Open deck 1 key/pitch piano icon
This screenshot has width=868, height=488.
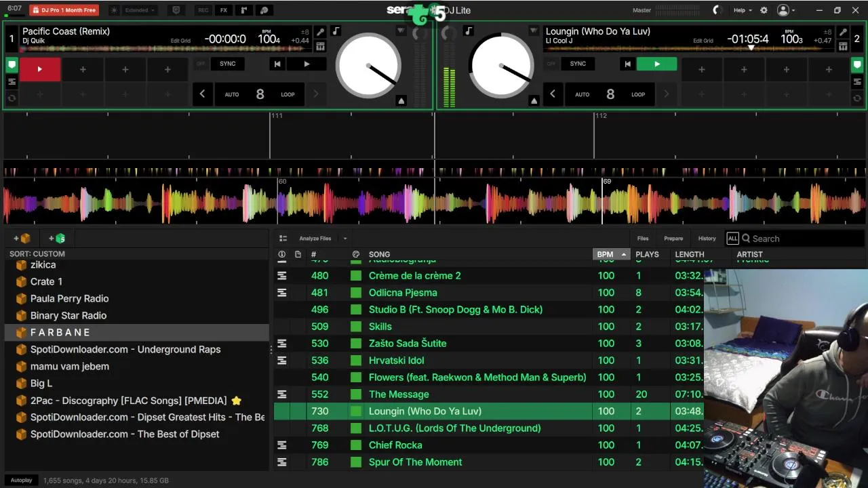coord(320,47)
